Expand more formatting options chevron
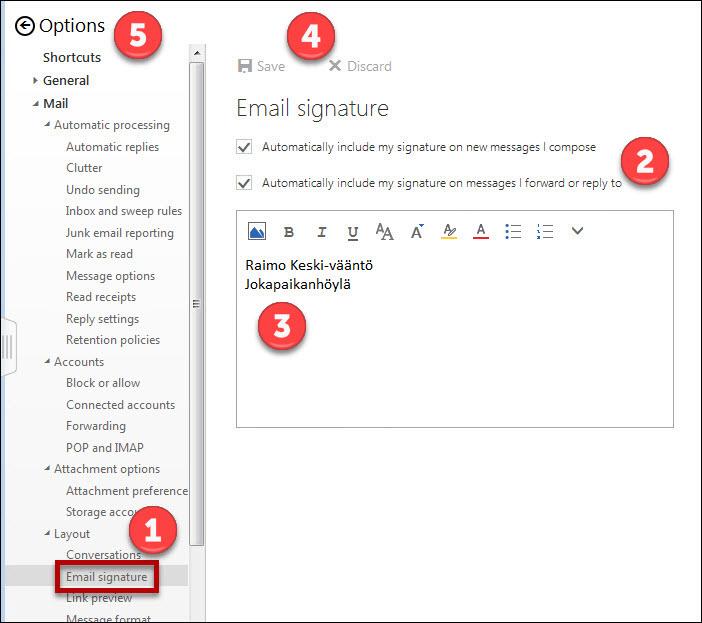This screenshot has width=702, height=623. (x=578, y=231)
